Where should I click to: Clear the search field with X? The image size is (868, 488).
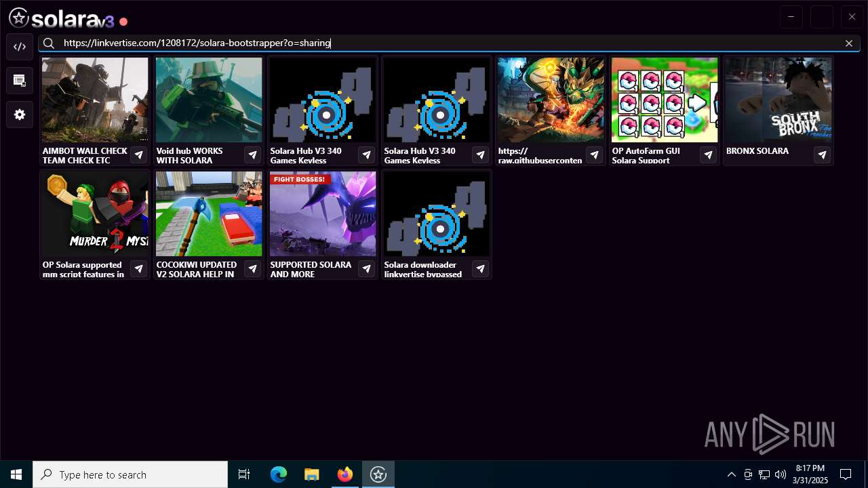[x=849, y=43]
